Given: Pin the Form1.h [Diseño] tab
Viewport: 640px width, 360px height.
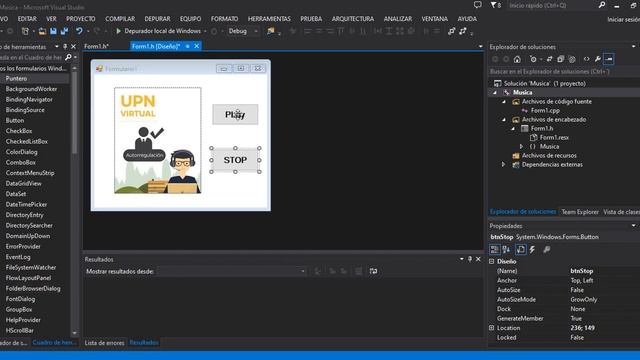Looking at the screenshot, I should [x=188, y=47].
